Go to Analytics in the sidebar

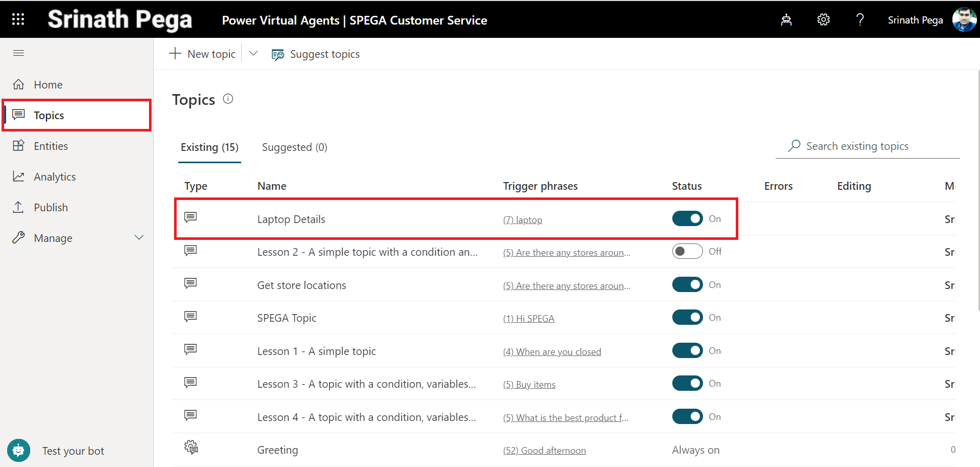(54, 177)
